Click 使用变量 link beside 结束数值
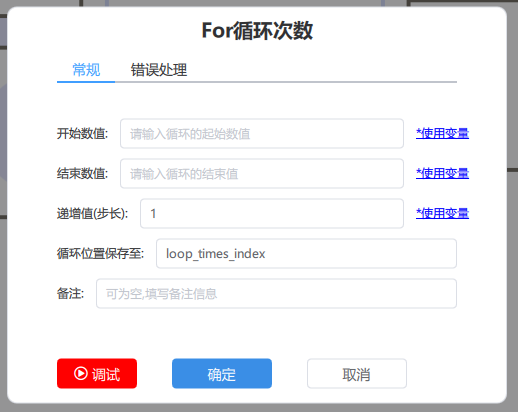This screenshot has height=412, width=518. (442, 173)
